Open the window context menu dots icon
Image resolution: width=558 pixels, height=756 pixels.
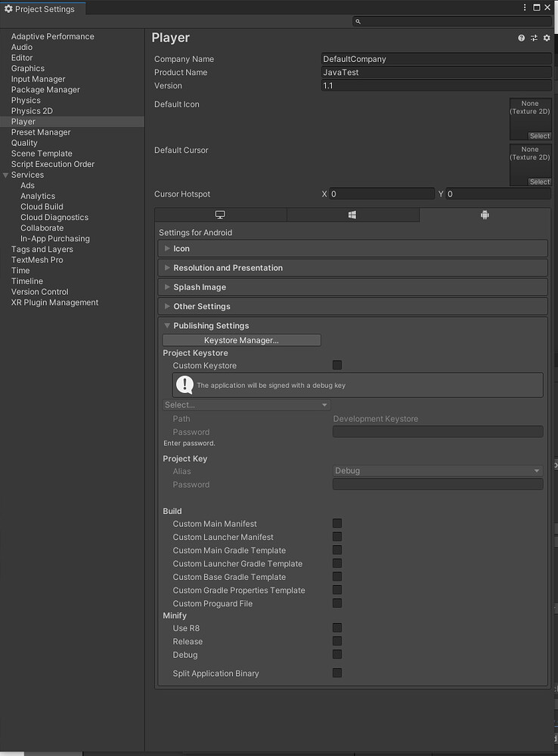525,7
